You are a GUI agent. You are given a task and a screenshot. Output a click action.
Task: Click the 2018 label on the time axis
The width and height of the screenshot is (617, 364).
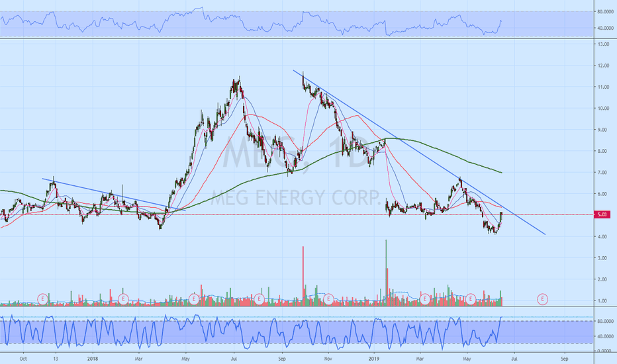coord(93,359)
